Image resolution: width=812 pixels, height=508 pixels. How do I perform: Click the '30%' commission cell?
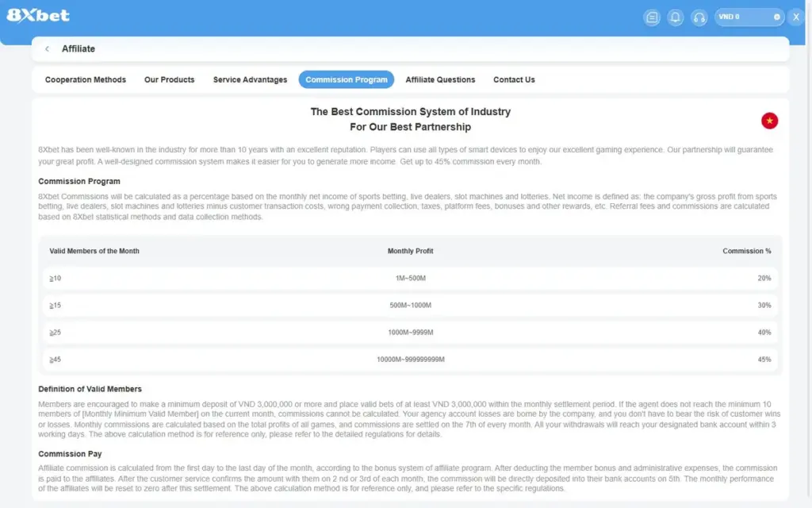tap(764, 306)
